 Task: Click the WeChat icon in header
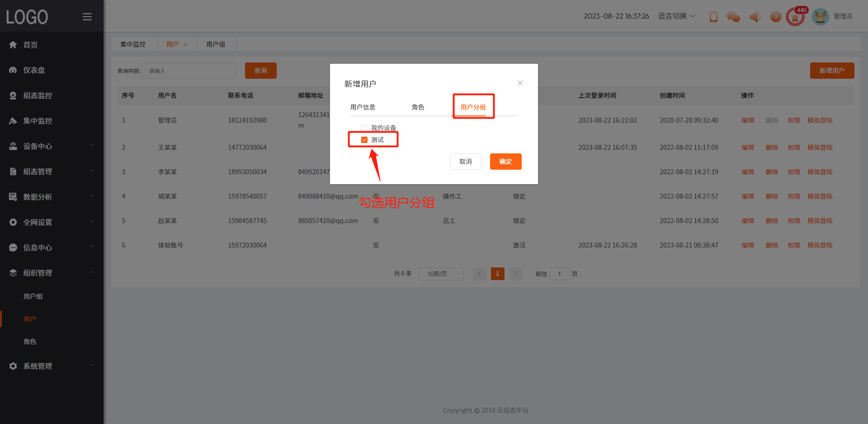pyautogui.click(x=733, y=17)
